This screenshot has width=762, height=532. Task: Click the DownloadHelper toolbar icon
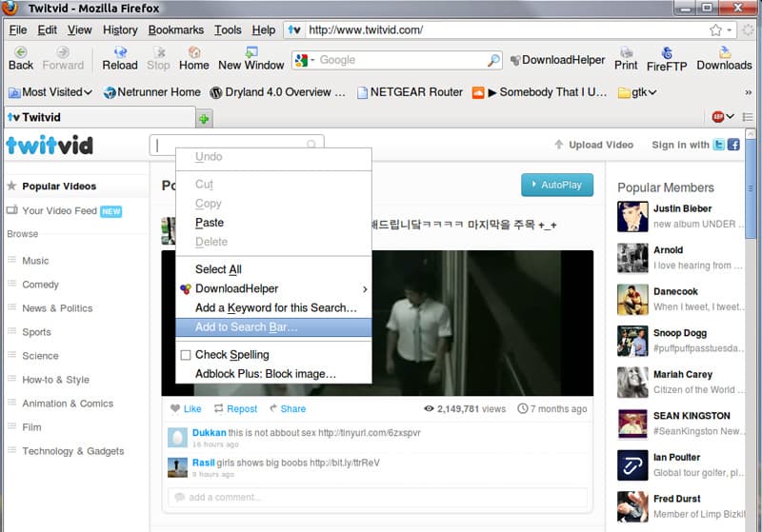[x=515, y=60]
